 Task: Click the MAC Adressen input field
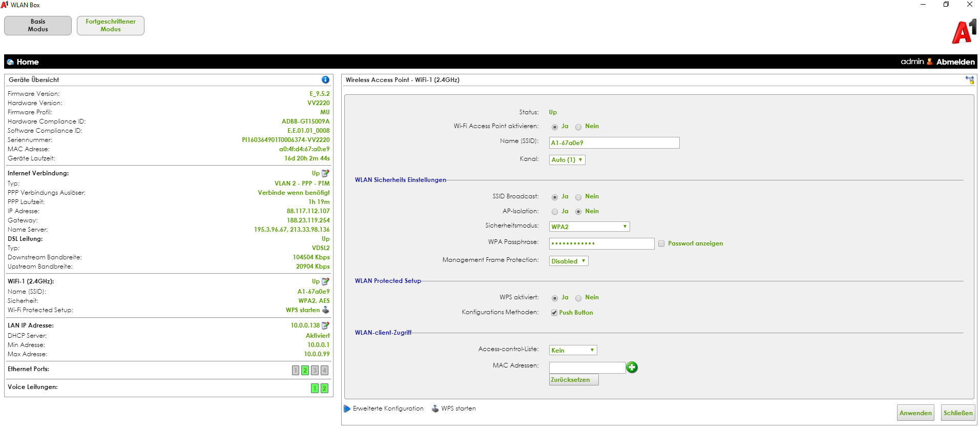click(x=588, y=367)
